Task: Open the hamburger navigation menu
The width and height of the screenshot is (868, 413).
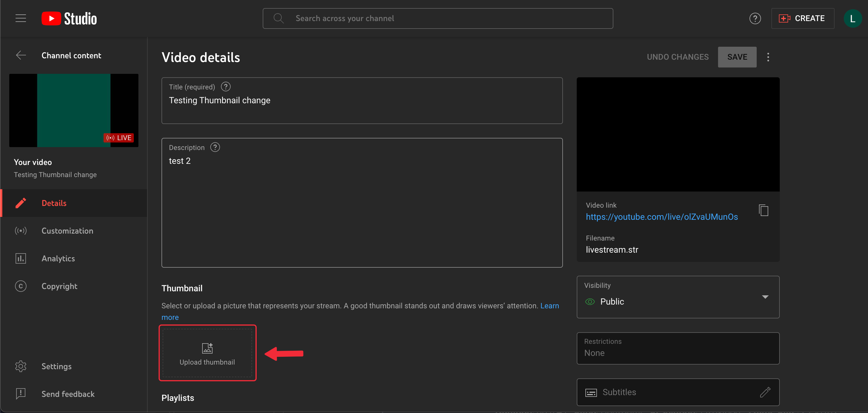Action: point(20,18)
